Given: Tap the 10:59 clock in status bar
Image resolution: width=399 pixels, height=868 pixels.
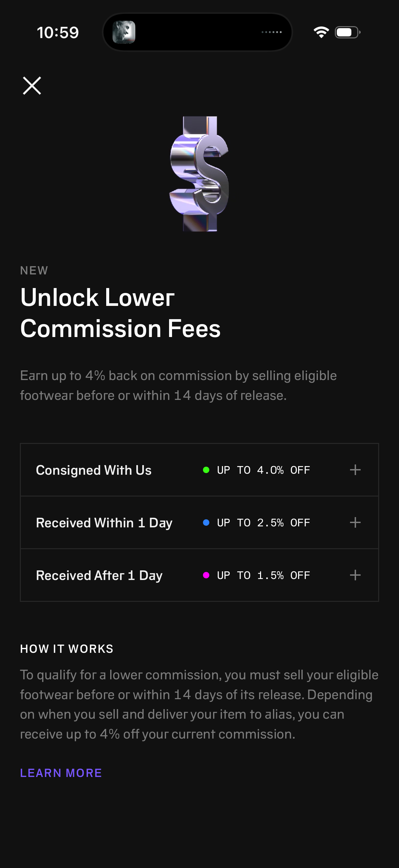Looking at the screenshot, I should pos(58,33).
